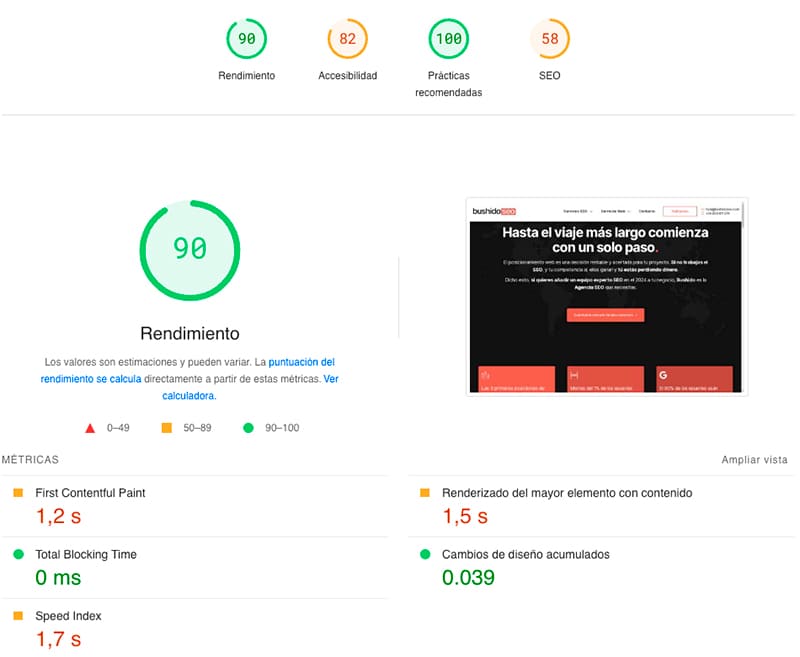Screen dimensions: 800x657
Task: Select the Prácticas recomendadas gauge 100
Action: [448, 39]
